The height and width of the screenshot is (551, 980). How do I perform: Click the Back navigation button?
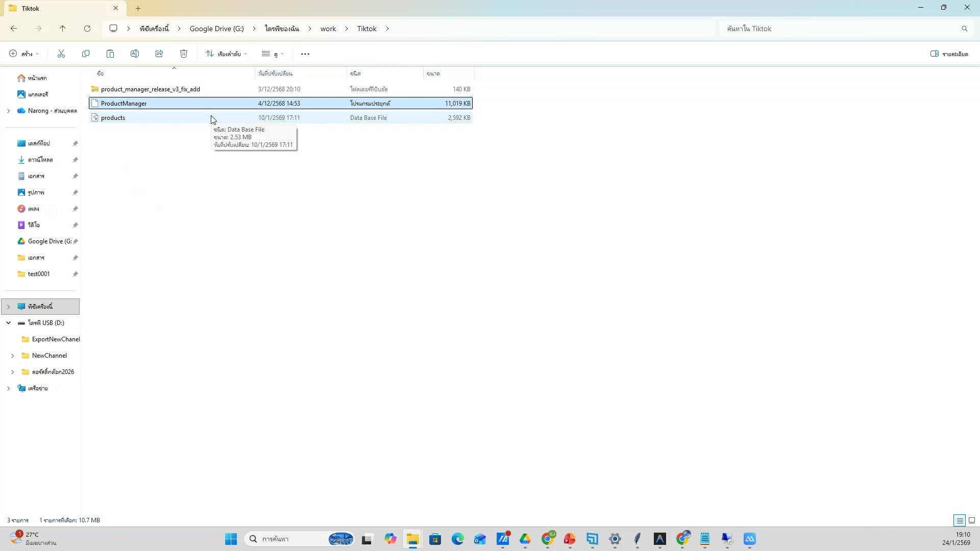pyautogui.click(x=14, y=28)
